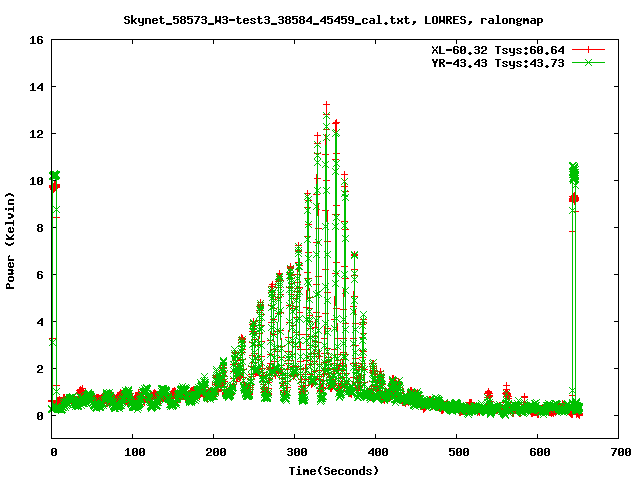Screen dimensions: 640x480
Task: Click the Power (Kelvin) y-axis label
Action: pos(10,241)
